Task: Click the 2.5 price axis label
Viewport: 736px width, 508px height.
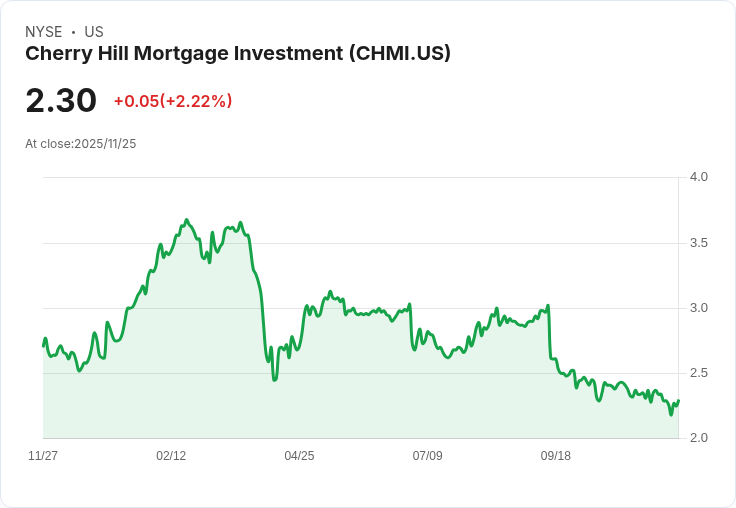Action: (x=698, y=373)
